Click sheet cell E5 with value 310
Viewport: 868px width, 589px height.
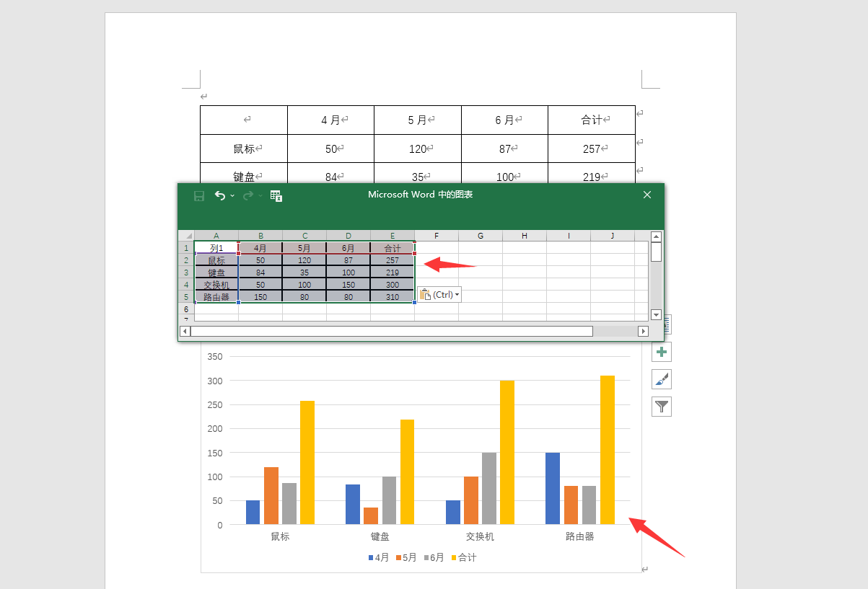393,297
